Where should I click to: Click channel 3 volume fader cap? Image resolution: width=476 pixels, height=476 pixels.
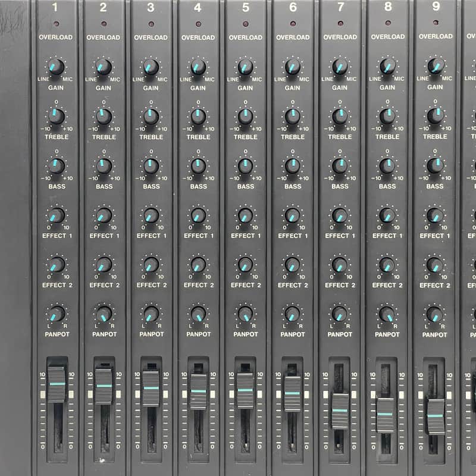151,389
